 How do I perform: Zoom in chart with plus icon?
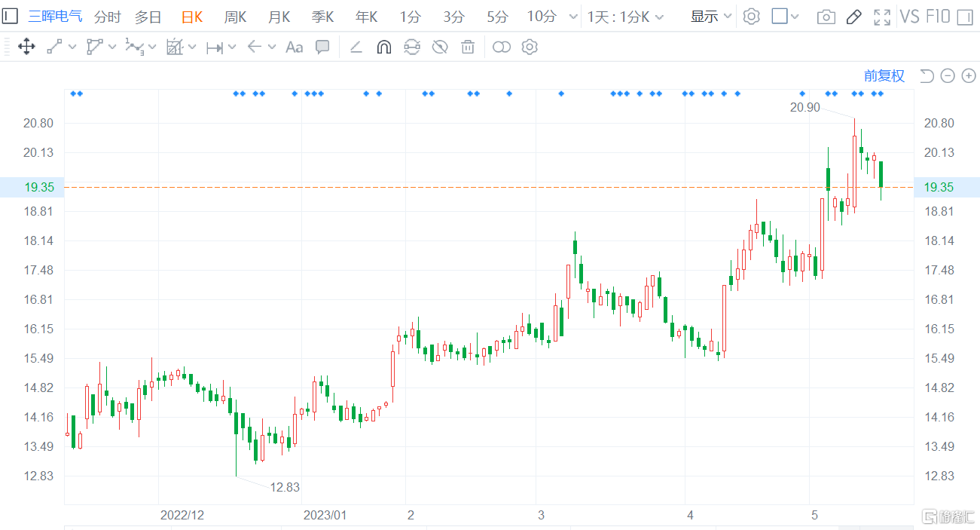pyautogui.click(x=969, y=75)
